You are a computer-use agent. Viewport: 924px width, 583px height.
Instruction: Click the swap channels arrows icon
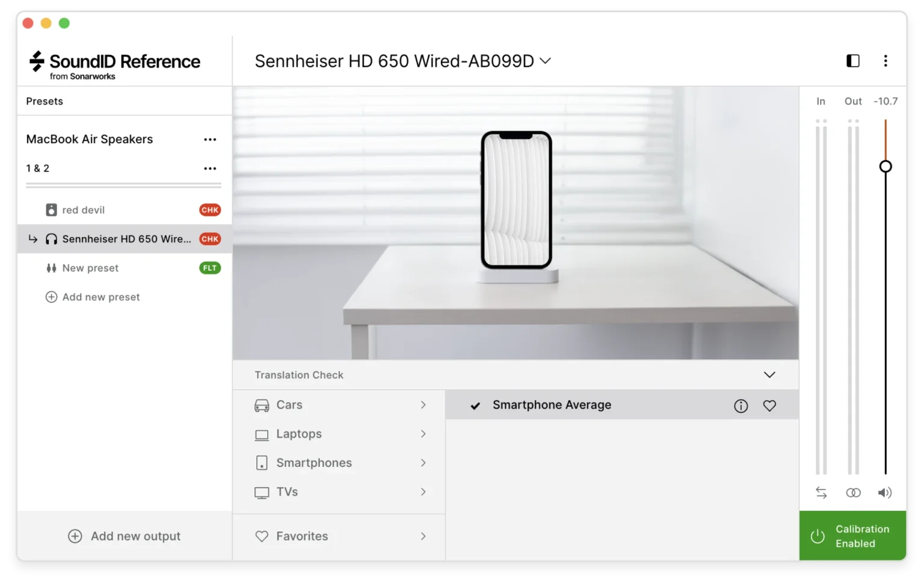pyautogui.click(x=821, y=493)
